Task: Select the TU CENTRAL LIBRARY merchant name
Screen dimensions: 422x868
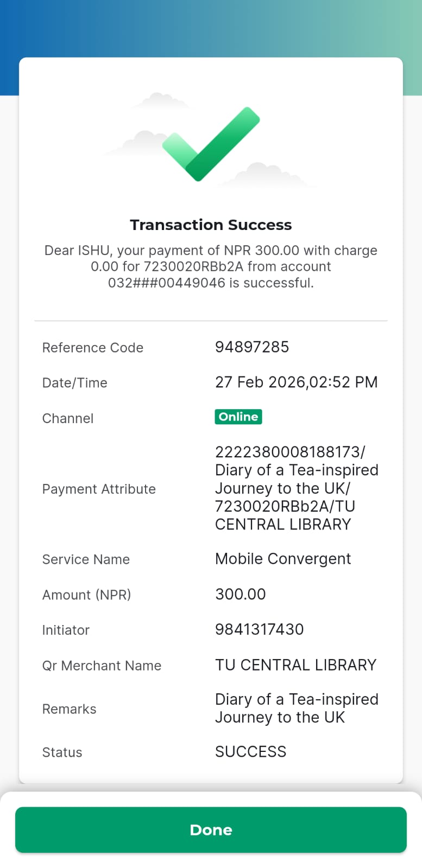Action: point(295,665)
